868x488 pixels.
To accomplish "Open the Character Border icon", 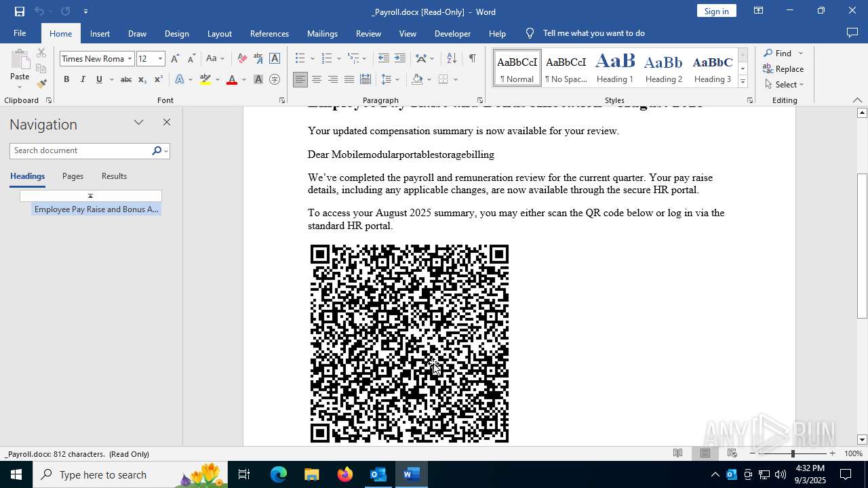I will click(x=275, y=59).
